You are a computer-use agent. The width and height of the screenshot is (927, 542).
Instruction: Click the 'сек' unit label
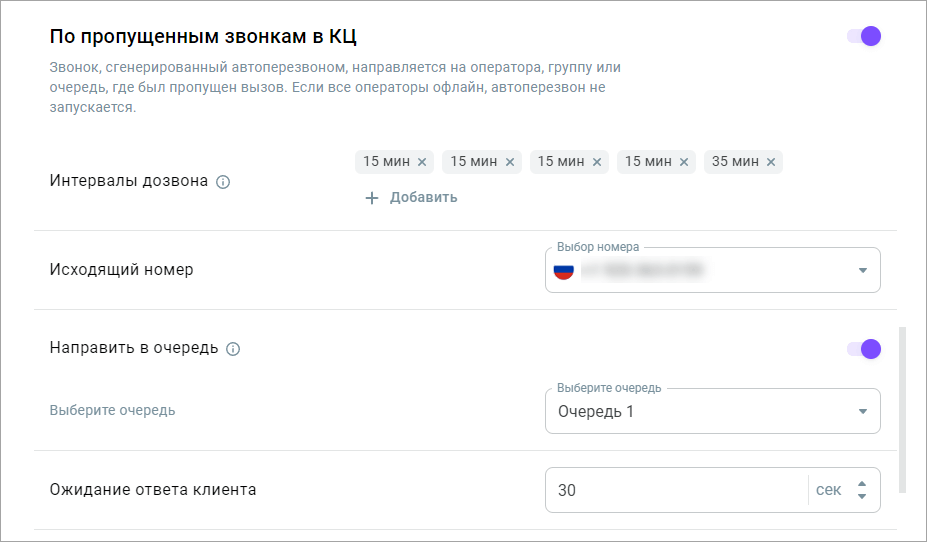(x=828, y=490)
